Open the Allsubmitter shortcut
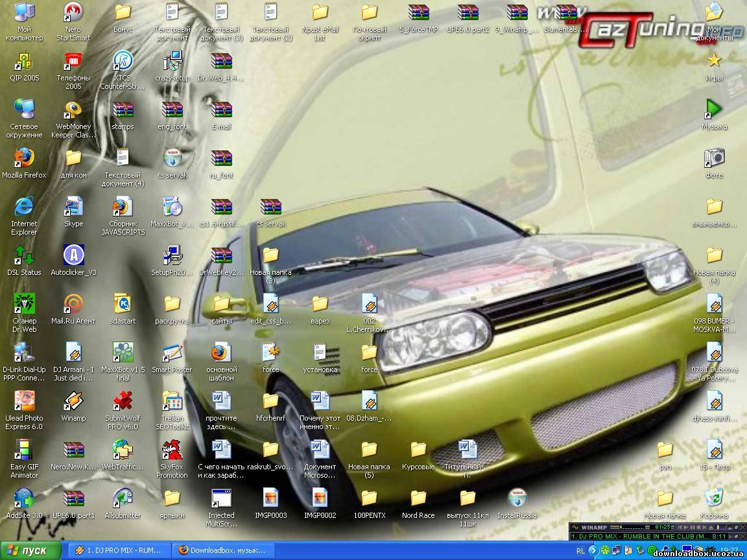 point(123,504)
